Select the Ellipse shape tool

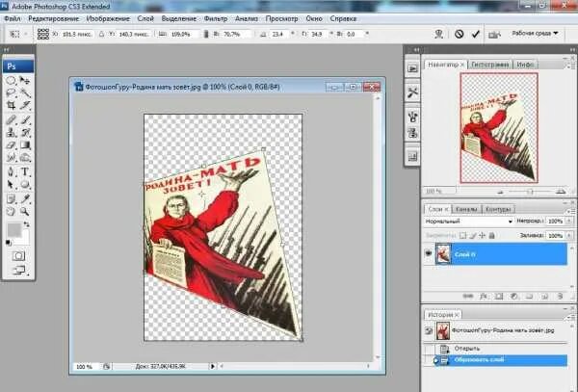tap(25, 184)
